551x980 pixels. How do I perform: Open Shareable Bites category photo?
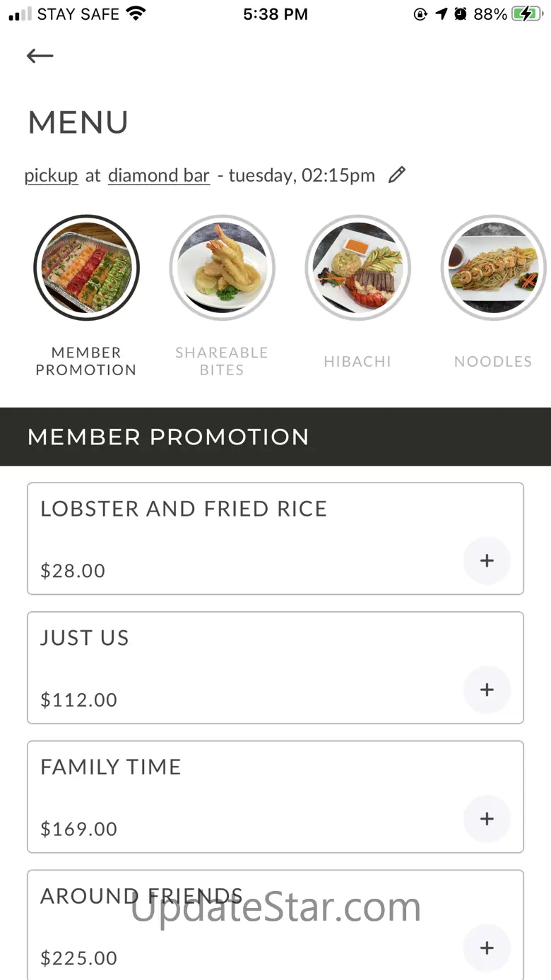click(x=222, y=268)
